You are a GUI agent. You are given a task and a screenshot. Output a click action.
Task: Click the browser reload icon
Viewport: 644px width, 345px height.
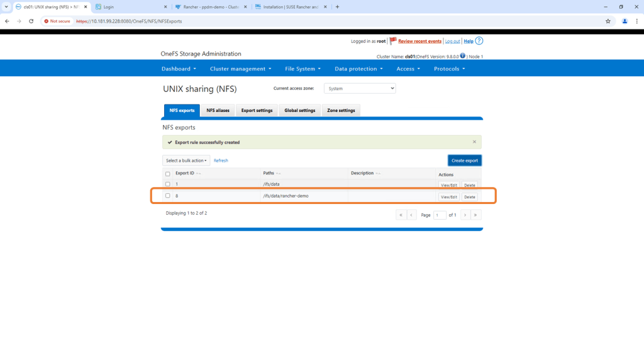(31, 21)
